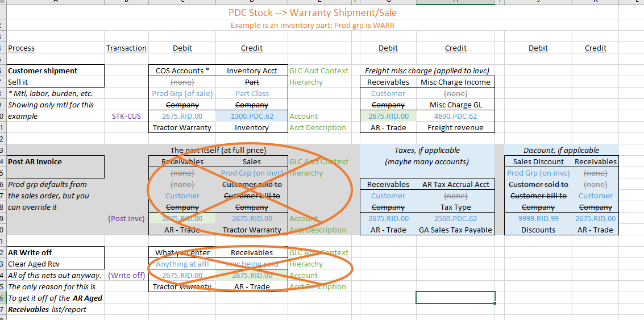The image size is (644, 320).
Task: Select the 'Transaction' column header cell
Action: pos(127,48)
